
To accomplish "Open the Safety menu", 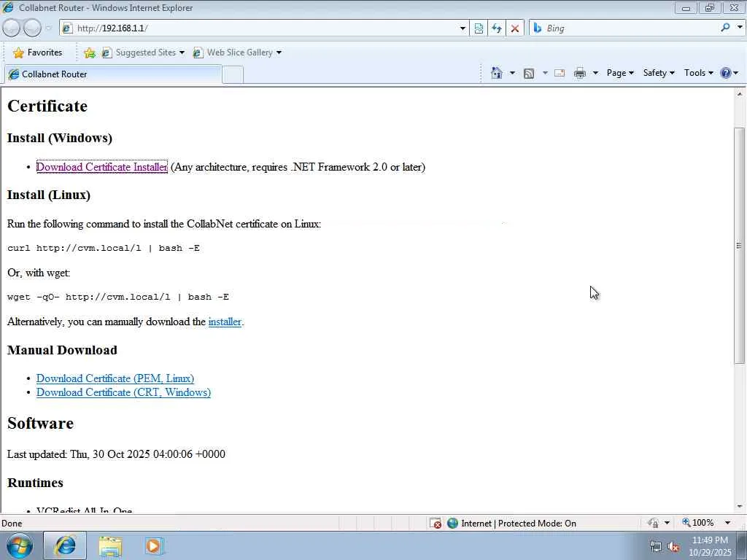I will [659, 73].
